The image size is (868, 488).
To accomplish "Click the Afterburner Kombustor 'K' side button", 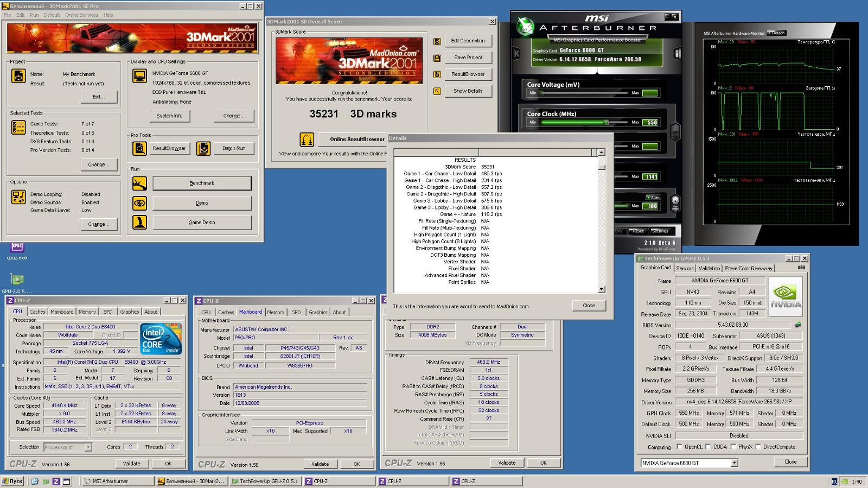I will (x=516, y=53).
